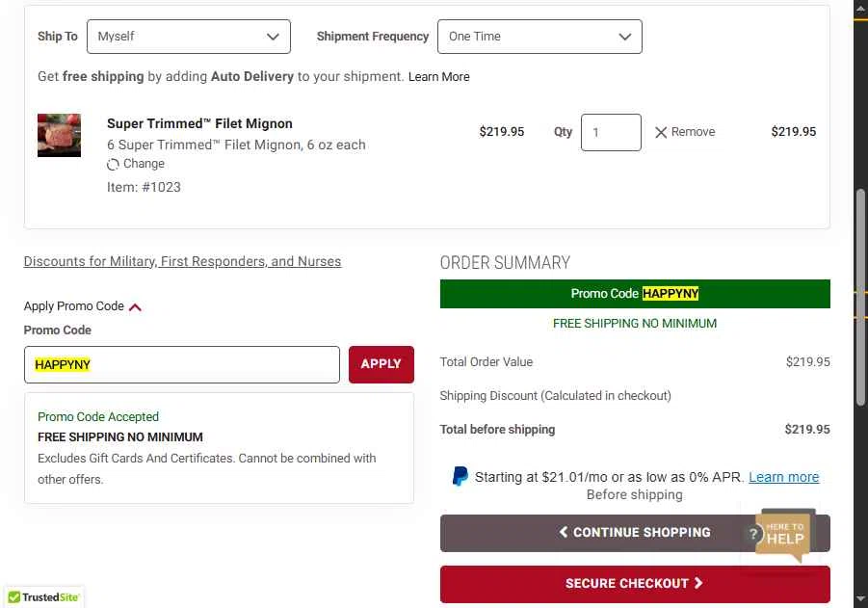
Task: Click the filet mignon product thumbnail
Action: (59, 135)
